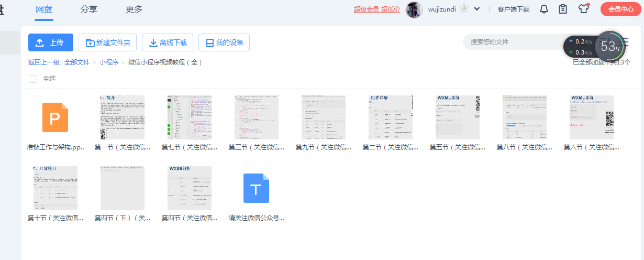The width and height of the screenshot is (644, 260).
Task: Open the clipboard notes icon
Action: click(x=563, y=9)
